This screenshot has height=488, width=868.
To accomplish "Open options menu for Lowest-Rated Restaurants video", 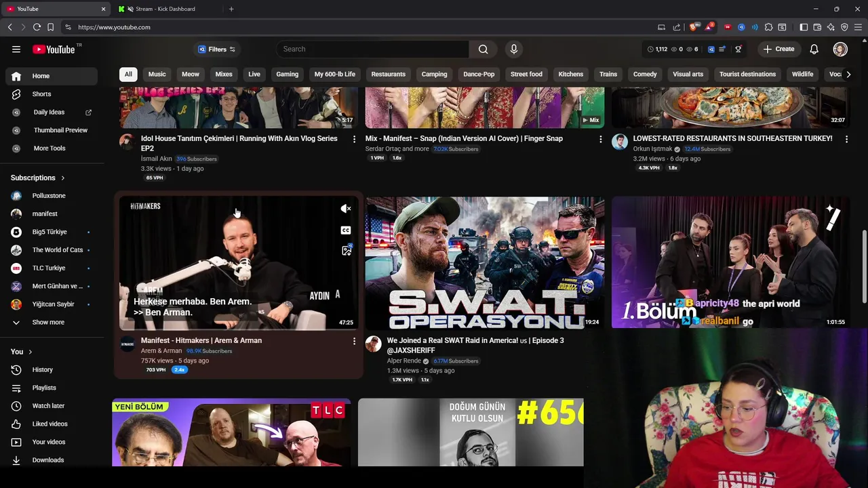I will click(846, 139).
